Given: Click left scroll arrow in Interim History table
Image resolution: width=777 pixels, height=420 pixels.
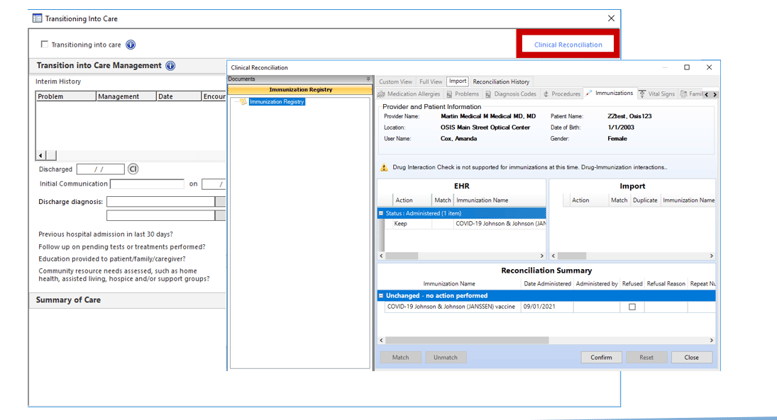Looking at the screenshot, I should (x=41, y=156).
